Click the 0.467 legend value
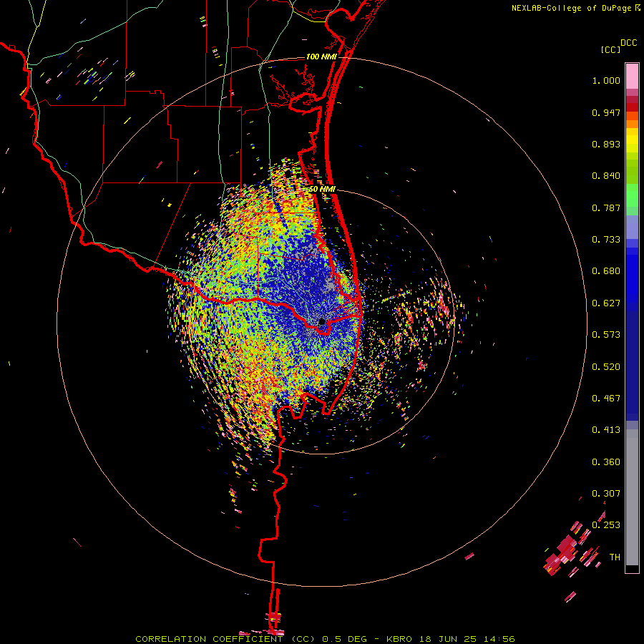The image size is (644, 644). tap(606, 399)
